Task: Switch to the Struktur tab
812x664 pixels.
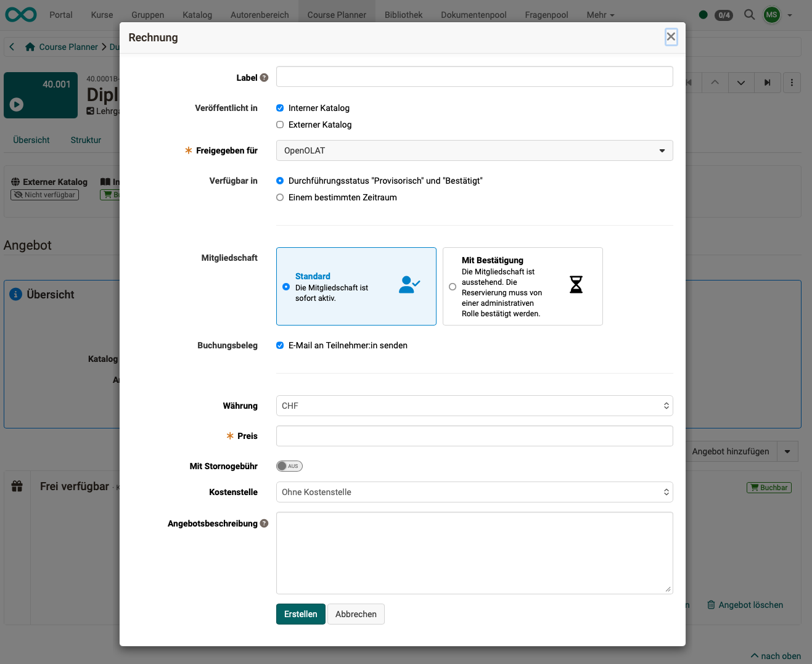Action: (x=85, y=140)
